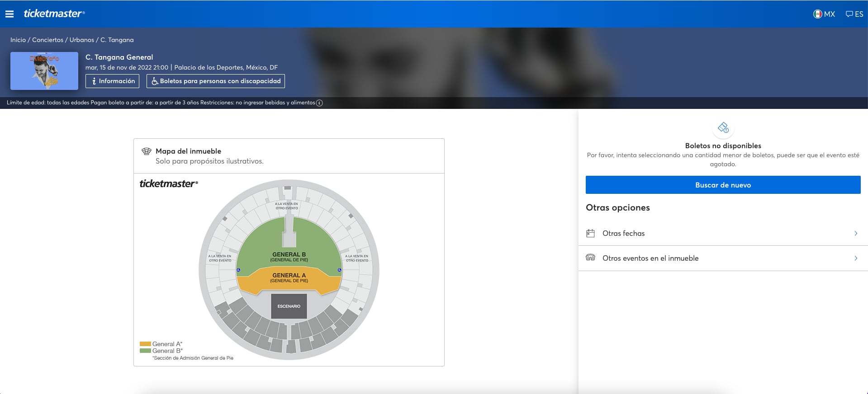Click the Ticketmaster logo in header
This screenshot has height=394, width=868.
[54, 14]
